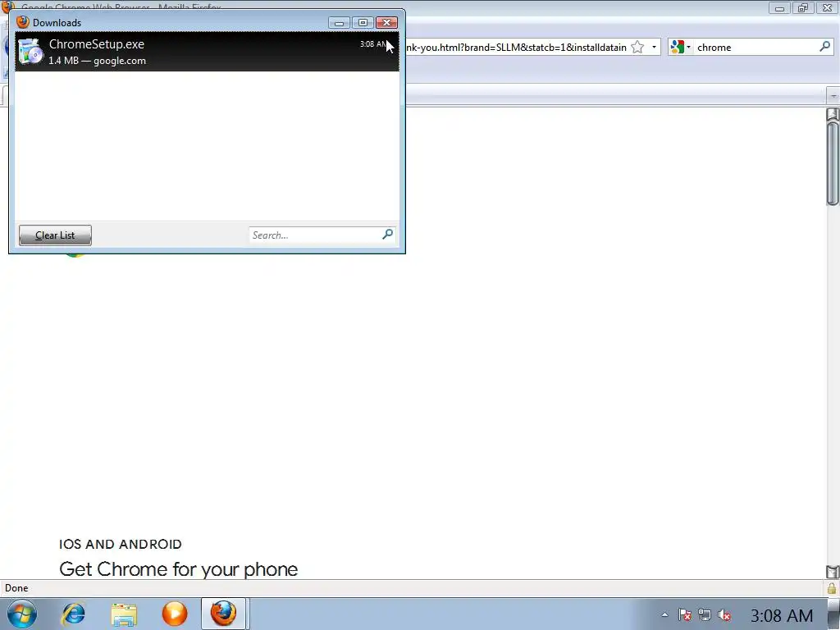The height and width of the screenshot is (630, 840).
Task: Open Windows Explorer from taskbar
Action: click(124, 614)
